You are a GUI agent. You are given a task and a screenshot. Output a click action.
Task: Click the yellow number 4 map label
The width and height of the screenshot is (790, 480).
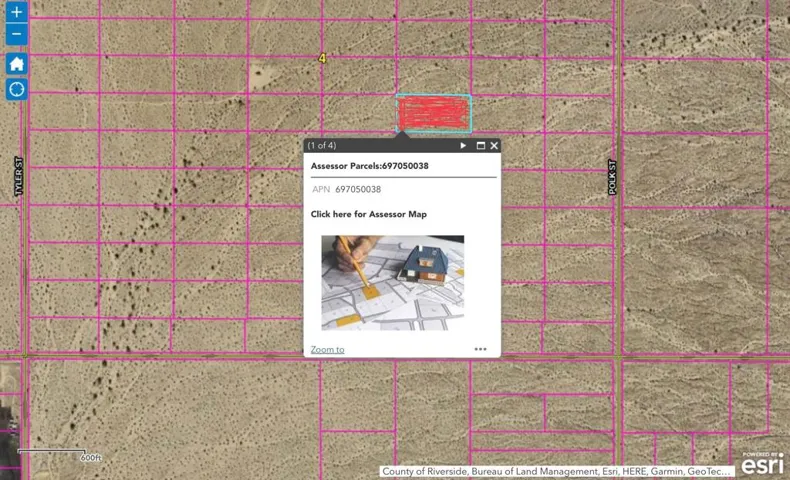[x=322, y=58]
